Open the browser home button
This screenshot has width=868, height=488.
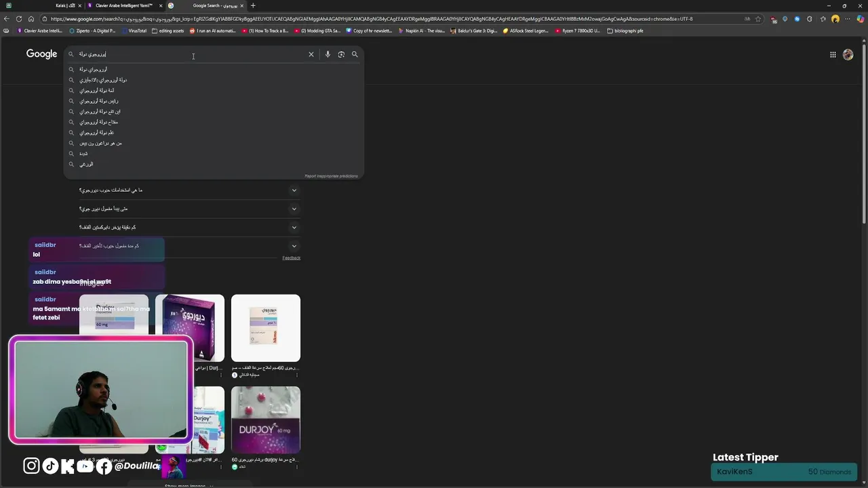(x=31, y=19)
